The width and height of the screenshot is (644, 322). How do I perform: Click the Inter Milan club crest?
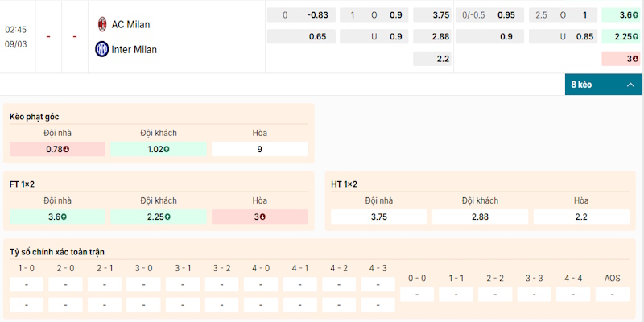[x=101, y=49]
